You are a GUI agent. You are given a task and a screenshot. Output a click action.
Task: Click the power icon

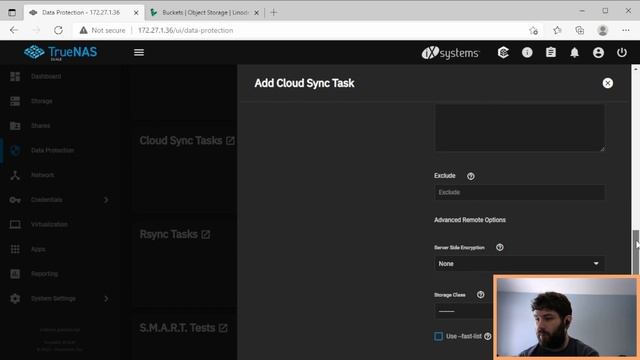[x=622, y=52]
